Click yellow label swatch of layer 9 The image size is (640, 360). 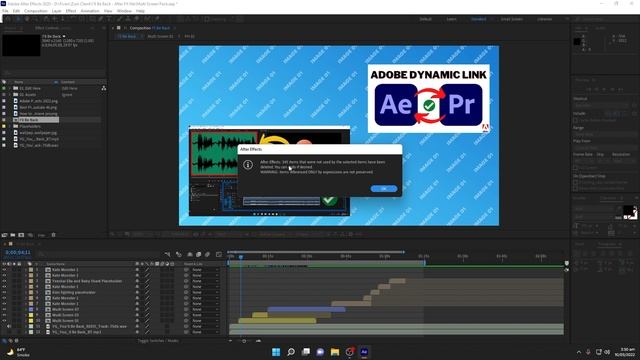pos(31,315)
